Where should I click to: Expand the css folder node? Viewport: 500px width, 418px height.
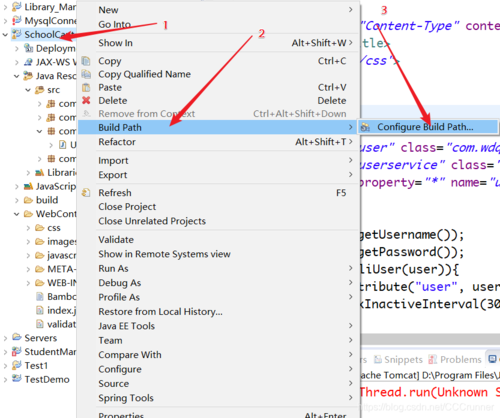point(28,228)
